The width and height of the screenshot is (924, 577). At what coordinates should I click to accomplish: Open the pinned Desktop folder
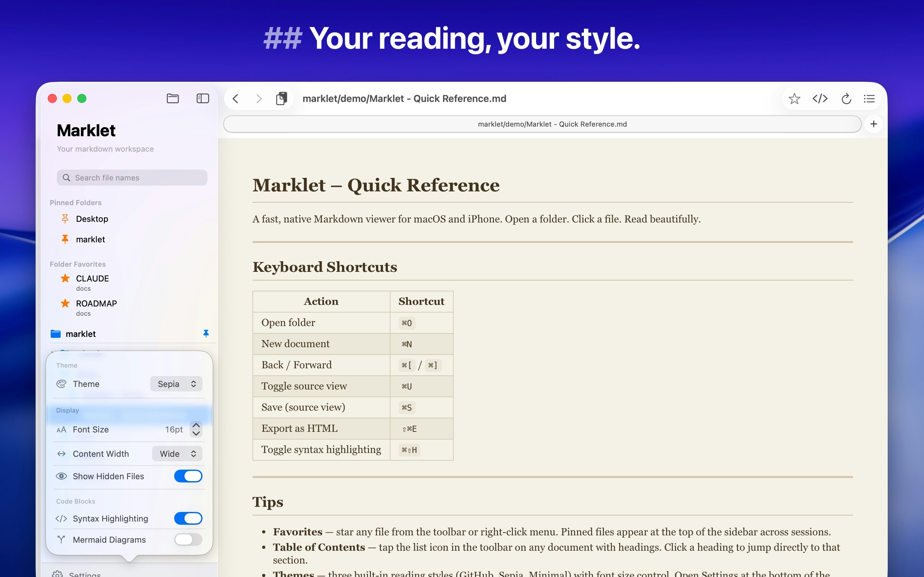(92, 219)
